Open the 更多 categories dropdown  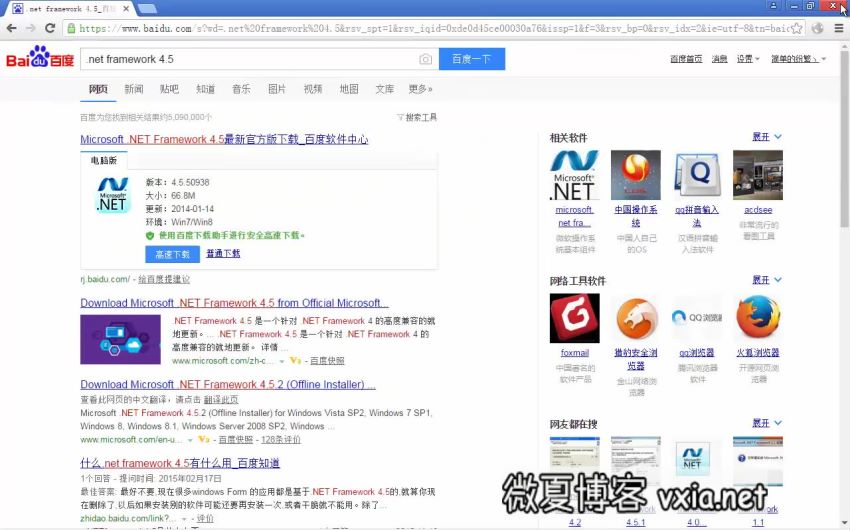pyautogui.click(x=420, y=89)
